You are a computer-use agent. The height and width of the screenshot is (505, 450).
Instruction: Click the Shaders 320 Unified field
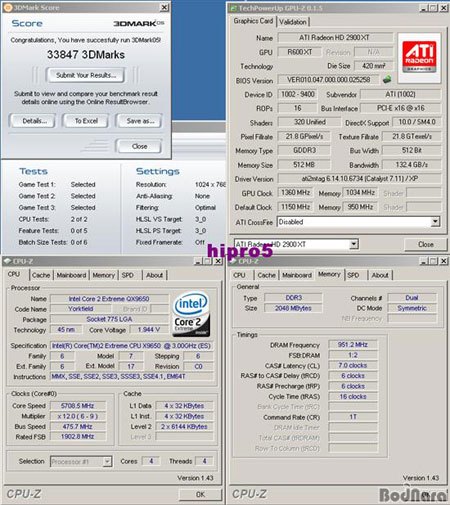310,122
